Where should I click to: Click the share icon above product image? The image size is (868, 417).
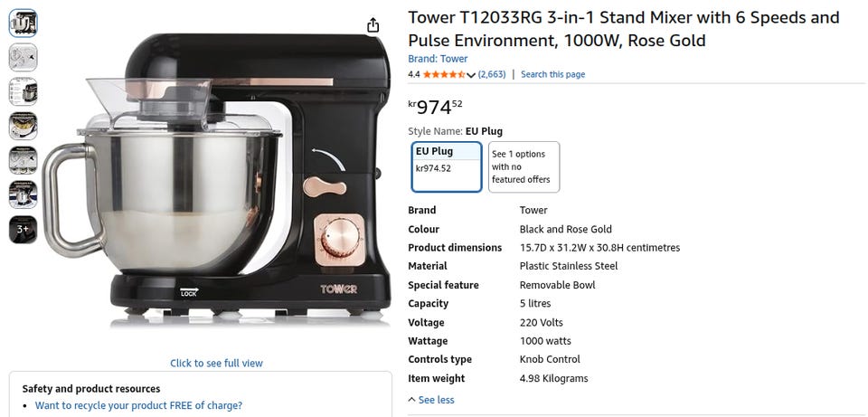click(x=373, y=25)
